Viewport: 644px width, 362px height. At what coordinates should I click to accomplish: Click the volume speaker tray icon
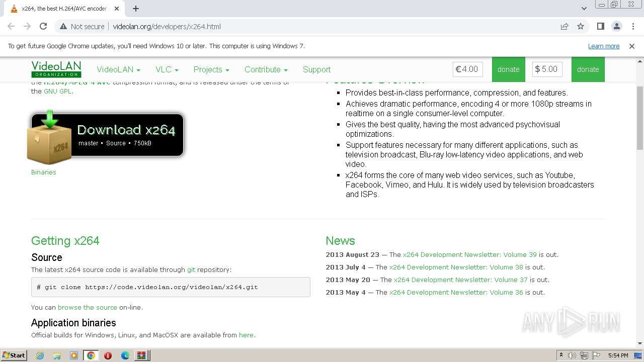coord(572,355)
